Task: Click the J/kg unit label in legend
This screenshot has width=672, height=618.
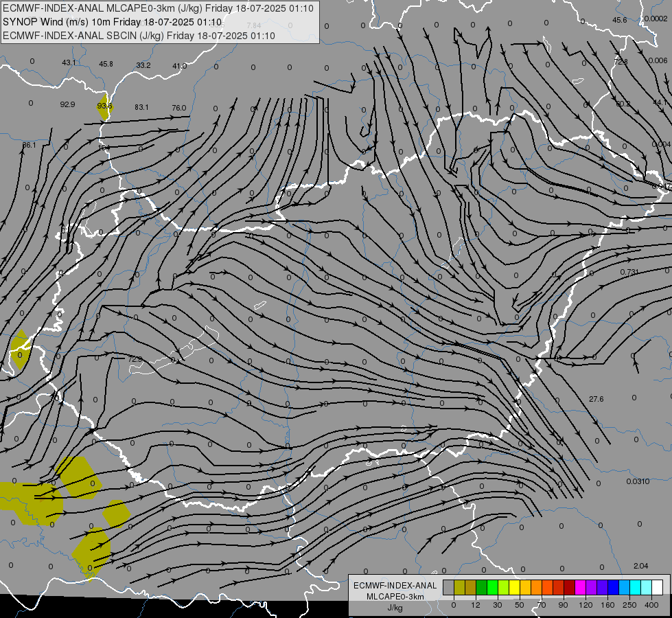Action: 395,608
